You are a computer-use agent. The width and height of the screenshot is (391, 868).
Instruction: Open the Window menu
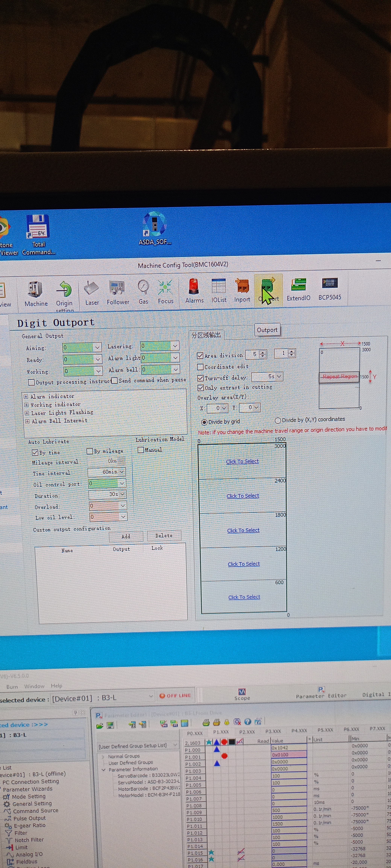(34, 686)
